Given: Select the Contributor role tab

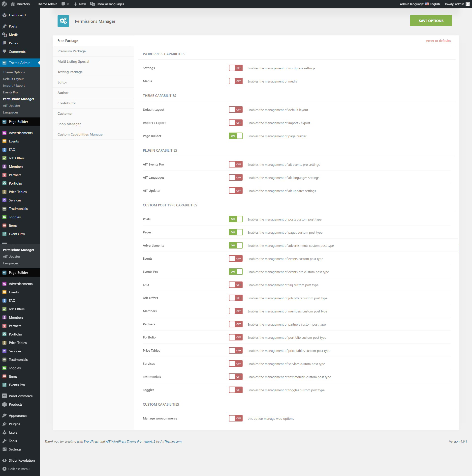Looking at the screenshot, I should click(93, 103).
